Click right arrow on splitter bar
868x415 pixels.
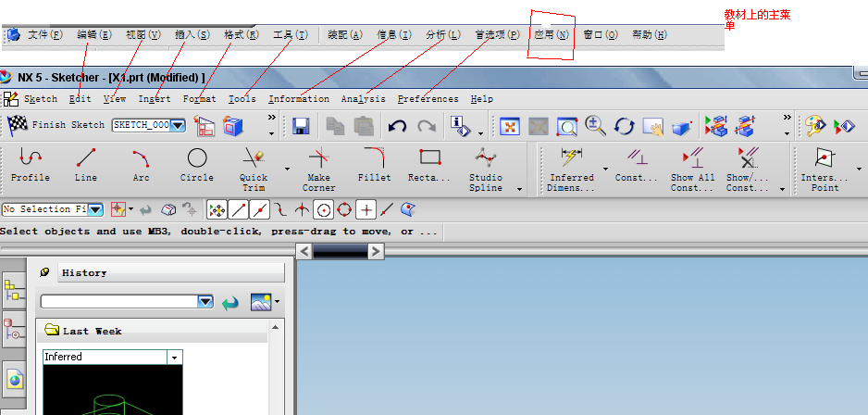[376, 252]
